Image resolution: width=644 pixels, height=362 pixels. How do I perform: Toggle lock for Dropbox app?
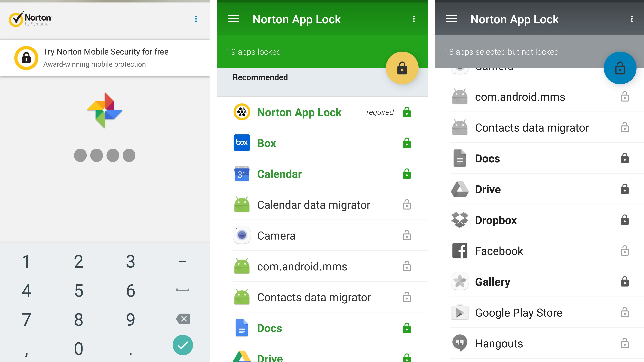[625, 220]
